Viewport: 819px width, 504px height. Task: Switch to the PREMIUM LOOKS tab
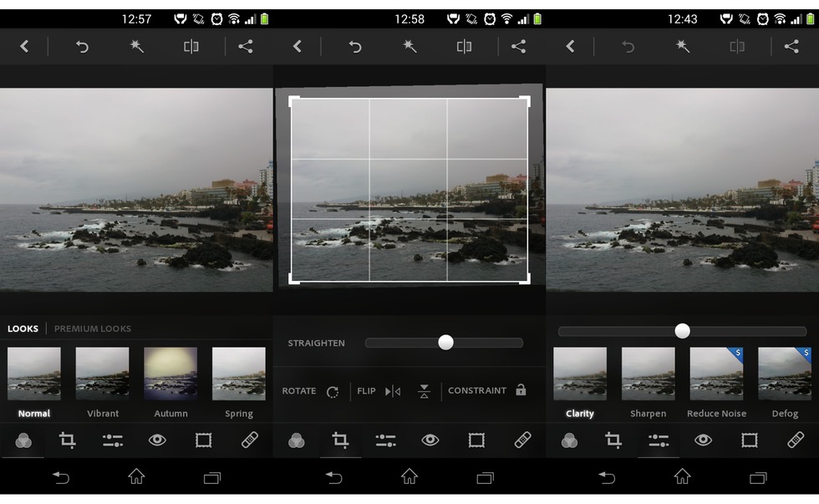click(x=93, y=328)
